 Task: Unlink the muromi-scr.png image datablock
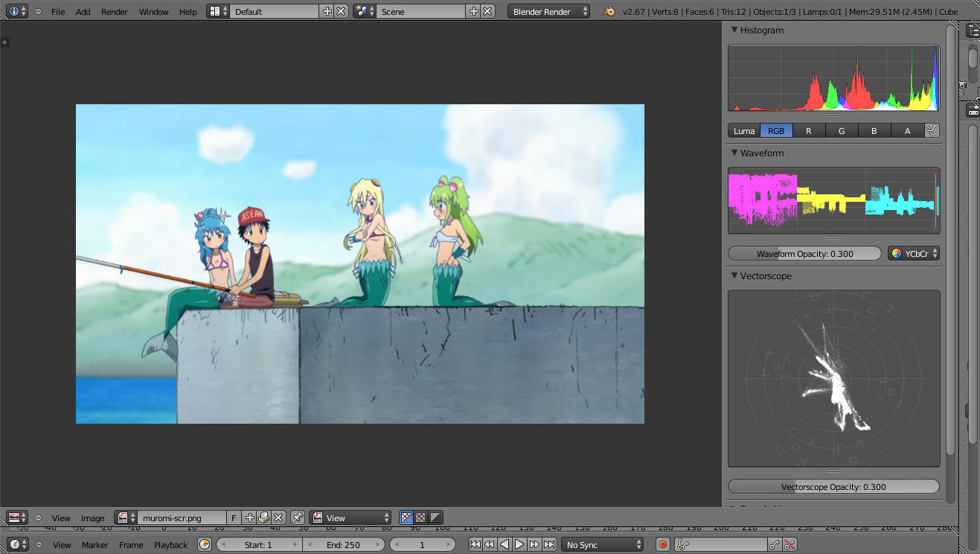278,518
